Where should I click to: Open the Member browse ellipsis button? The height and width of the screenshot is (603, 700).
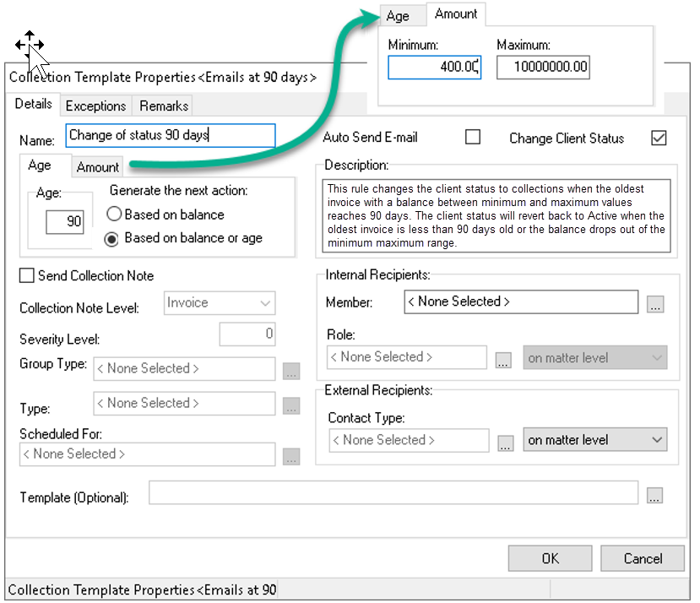[x=655, y=304]
